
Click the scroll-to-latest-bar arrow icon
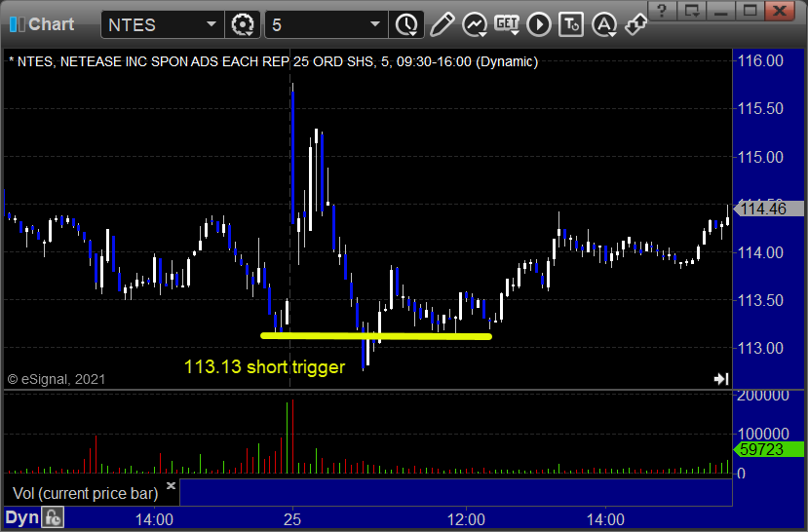721,379
